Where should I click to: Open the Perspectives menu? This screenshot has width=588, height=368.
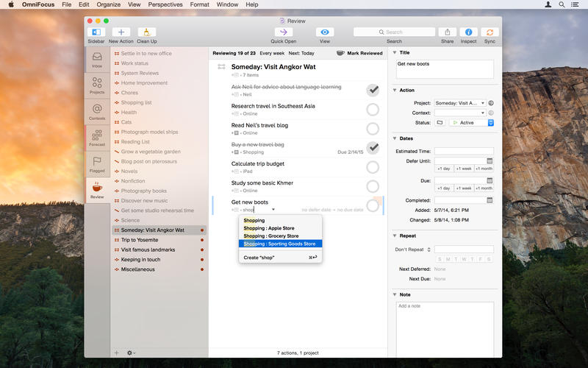165,4
